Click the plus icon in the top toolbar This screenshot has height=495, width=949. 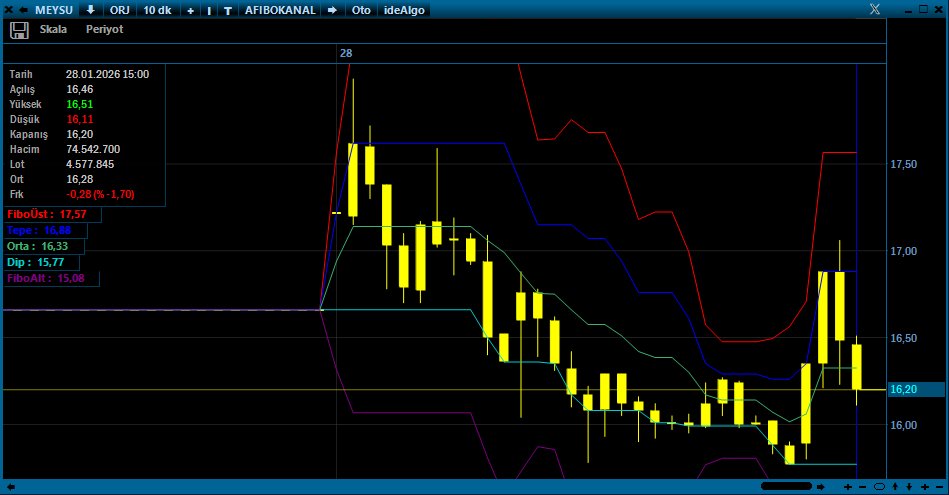(190, 10)
